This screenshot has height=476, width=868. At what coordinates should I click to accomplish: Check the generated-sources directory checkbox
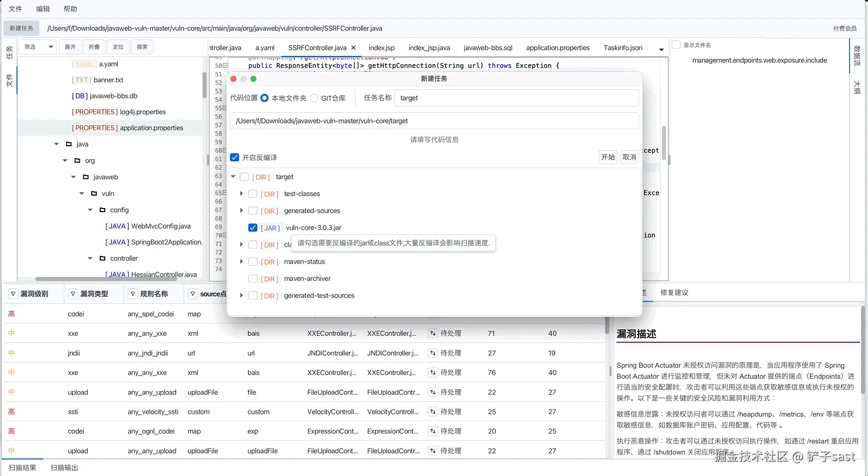pos(253,211)
